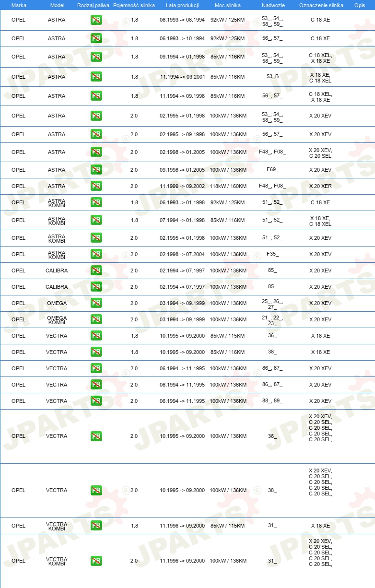The image size is (375, 588).
Task: Click the Oznaczenie silnika column header
Action: click(x=321, y=5)
